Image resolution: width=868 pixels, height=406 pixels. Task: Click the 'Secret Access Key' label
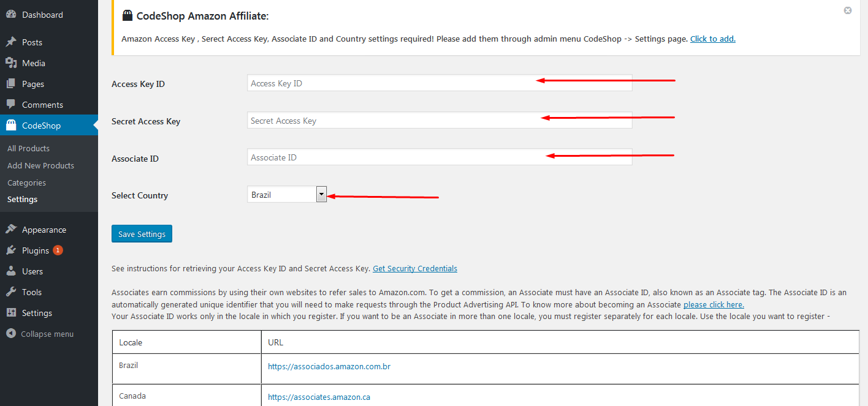coord(146,121)
